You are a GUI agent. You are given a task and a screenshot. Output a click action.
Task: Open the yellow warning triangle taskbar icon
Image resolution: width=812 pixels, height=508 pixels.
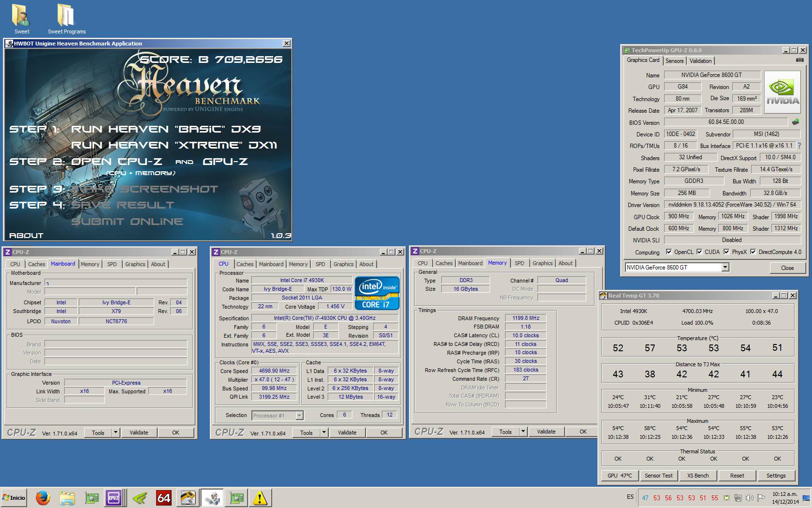[x=260, y=497]
